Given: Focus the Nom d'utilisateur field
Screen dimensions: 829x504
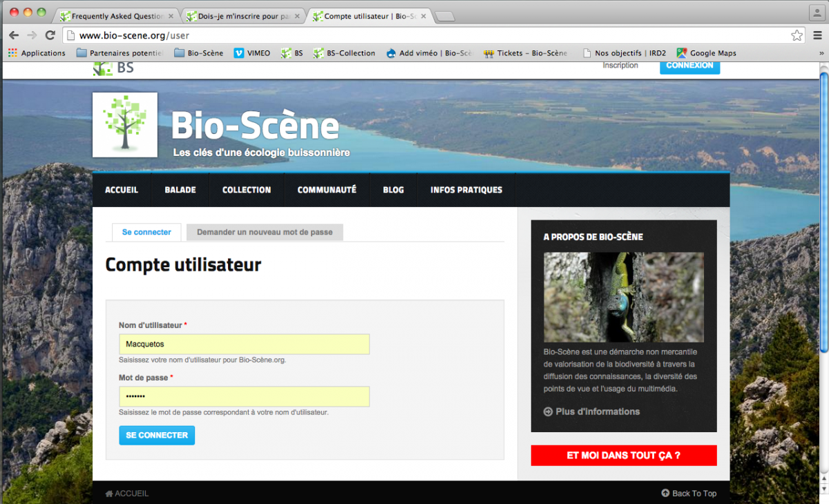Looking at the screenshot, I should [x=244, y=344].
